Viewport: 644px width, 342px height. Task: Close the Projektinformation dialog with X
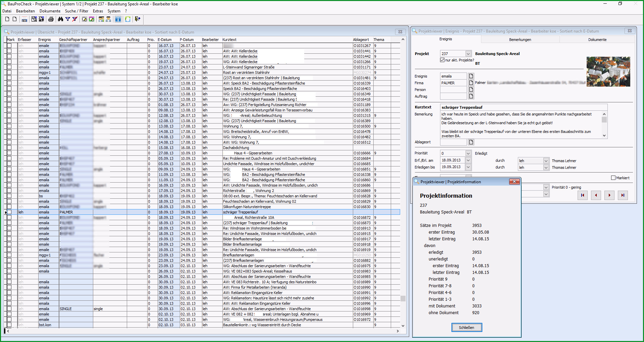coord(514,182)
